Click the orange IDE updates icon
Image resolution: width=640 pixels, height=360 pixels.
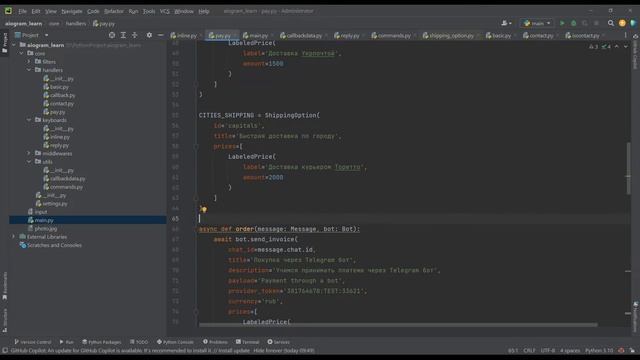[622, 23]
